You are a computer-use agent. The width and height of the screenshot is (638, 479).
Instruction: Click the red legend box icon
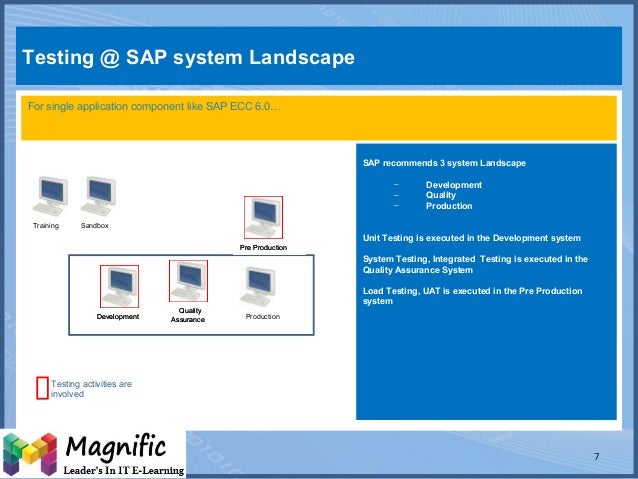click(42, 388)
